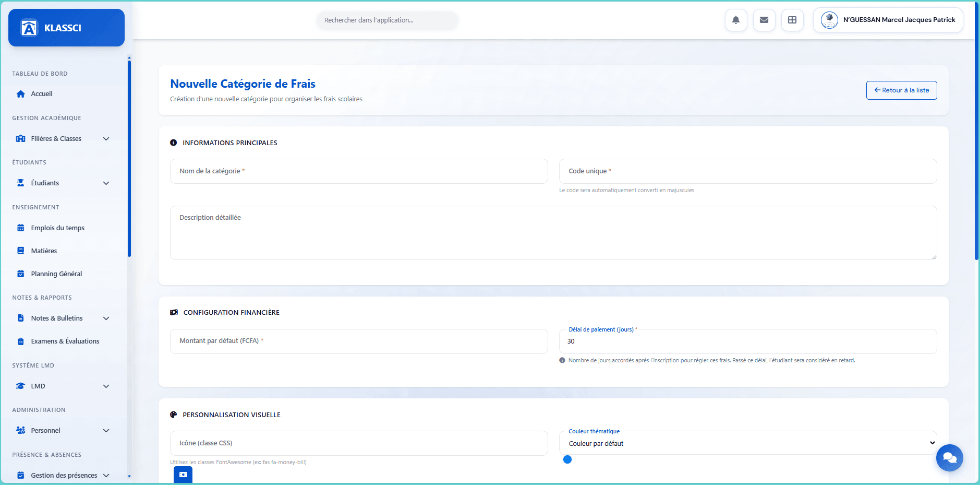Open the apps grid icon
980x485 pixels.
click(x=792, y=20)
